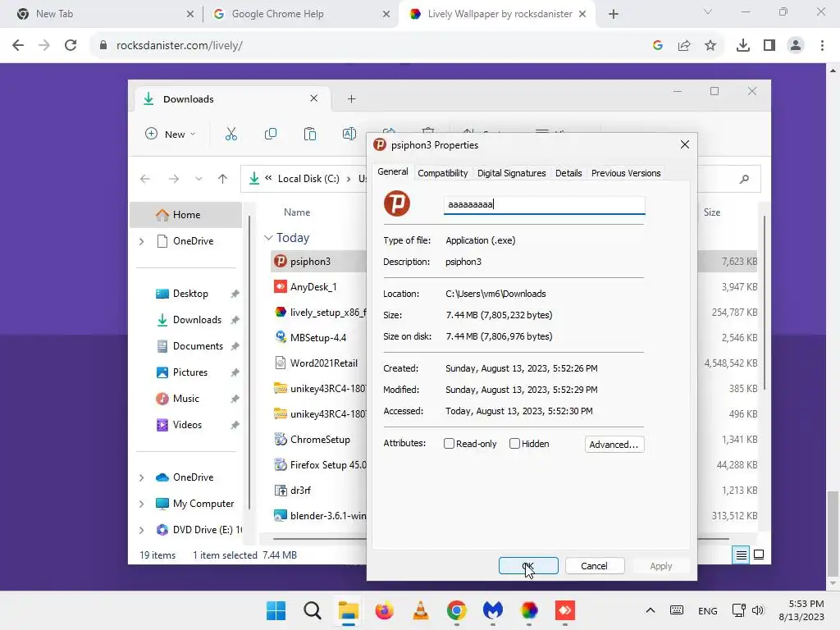Screen dimensions: 840x630
Task: Switch to the Compatibility tab
Action: click(442, 173)
